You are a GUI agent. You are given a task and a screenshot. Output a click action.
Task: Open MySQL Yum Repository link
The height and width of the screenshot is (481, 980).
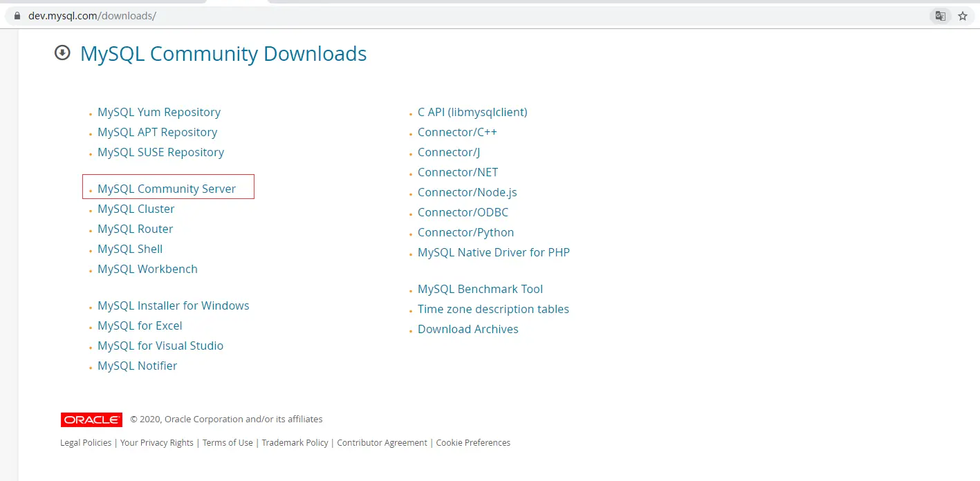(x=159, y=112)
